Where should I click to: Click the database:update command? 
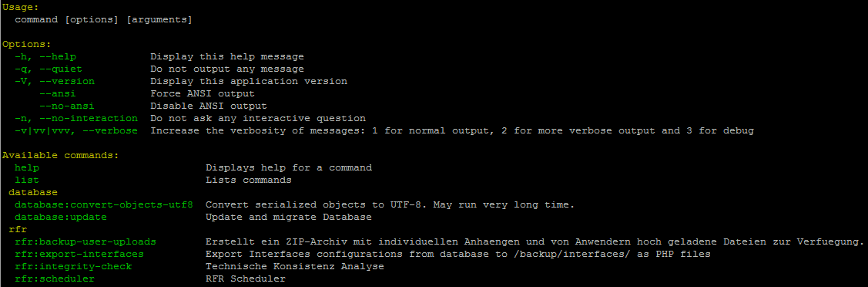click(61, 218)
